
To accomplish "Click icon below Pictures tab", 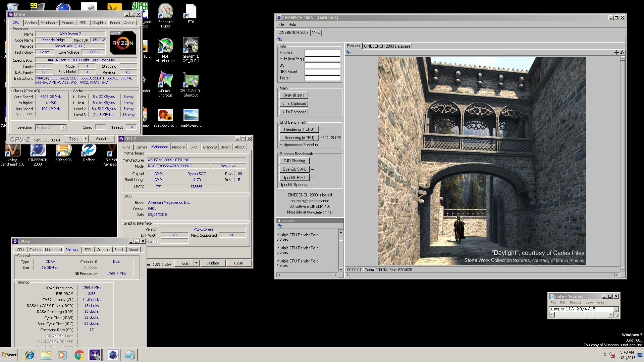I will coord(349,53).
